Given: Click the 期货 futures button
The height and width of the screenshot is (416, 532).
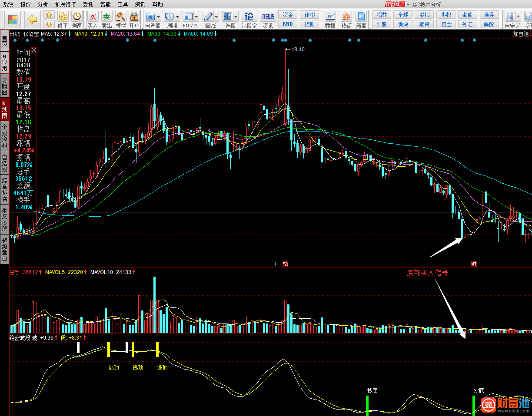Looking at the screenshot, I should [x=425, y=24].
